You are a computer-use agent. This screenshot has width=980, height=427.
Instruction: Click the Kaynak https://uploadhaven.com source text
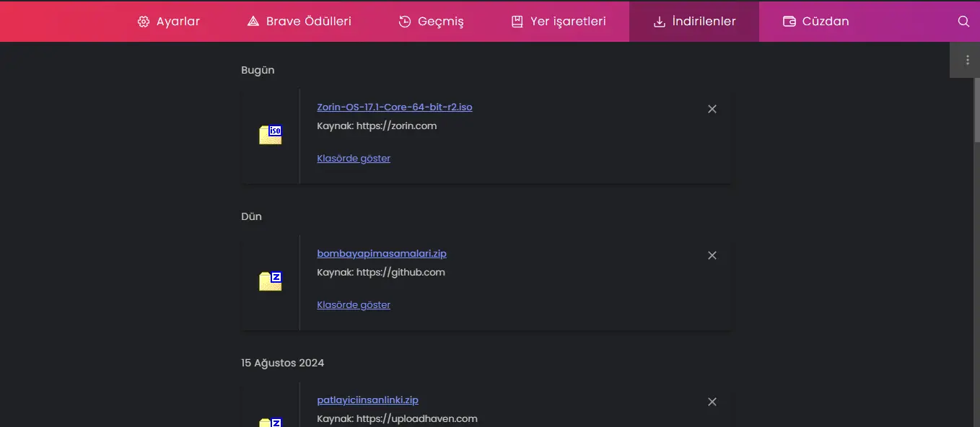coord(397,418)
